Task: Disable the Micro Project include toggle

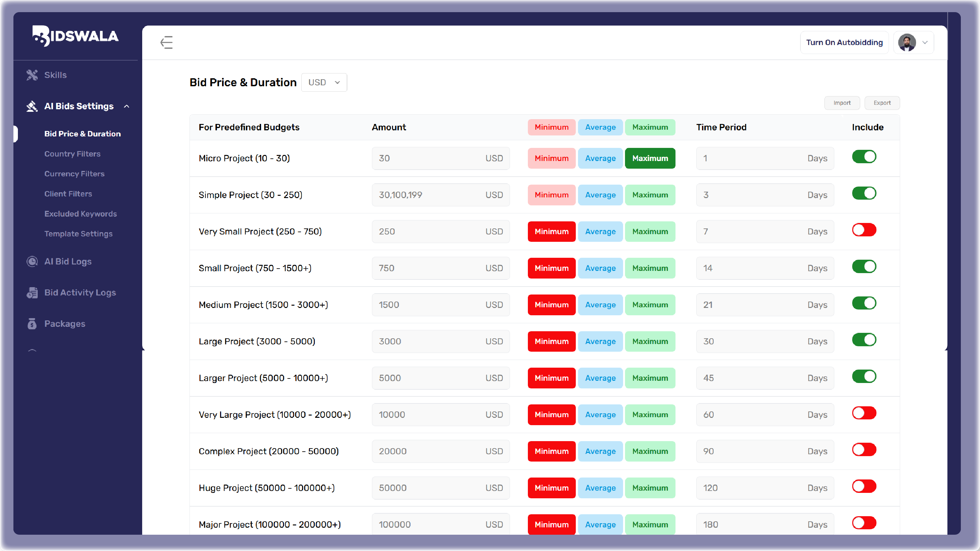Action: [x=864, y=157]
